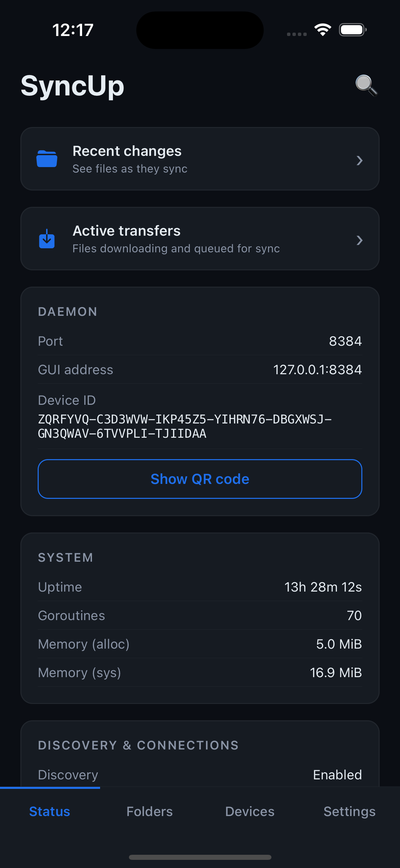Image resolution: width=400 pixels, height=868 pixels.
Task: Open the Recent changes card title
Action: [127, 151]
